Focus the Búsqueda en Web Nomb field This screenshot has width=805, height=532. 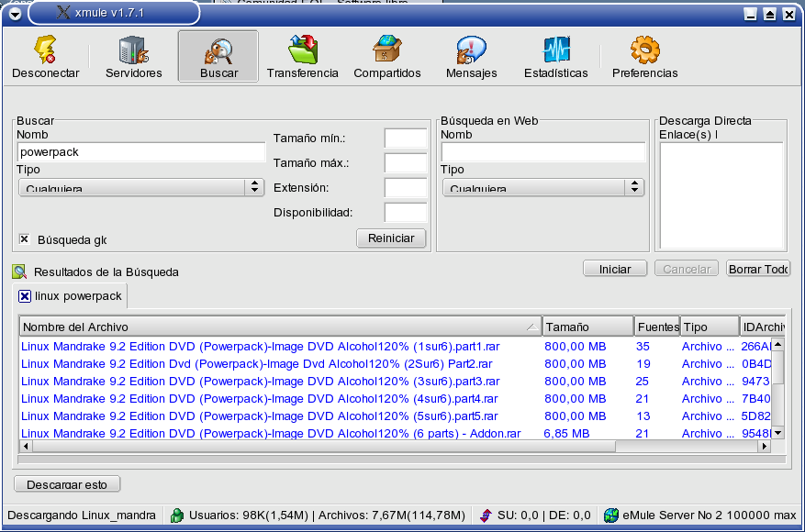[543, 152]
